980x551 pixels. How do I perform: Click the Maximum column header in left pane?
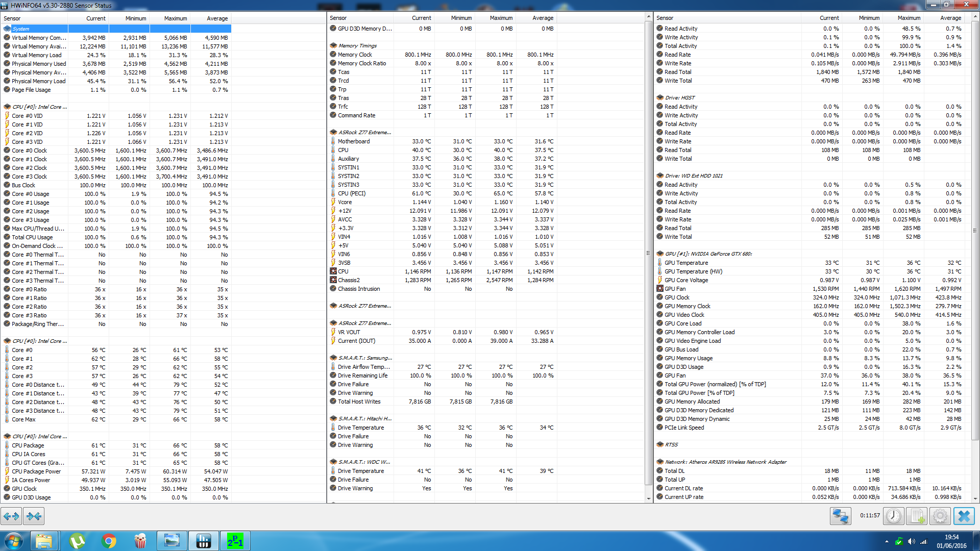(x=175, y=18)
